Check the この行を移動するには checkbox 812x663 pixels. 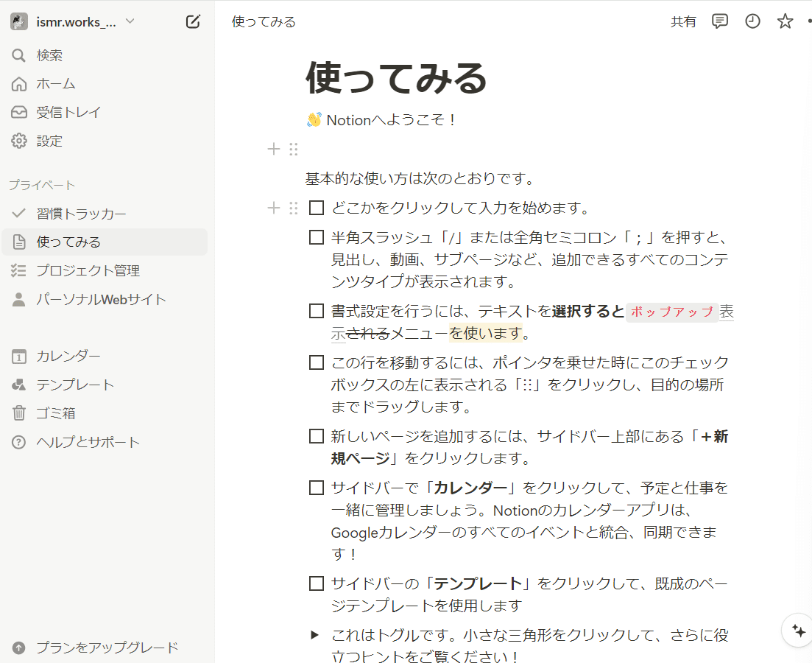click(317, 362)
